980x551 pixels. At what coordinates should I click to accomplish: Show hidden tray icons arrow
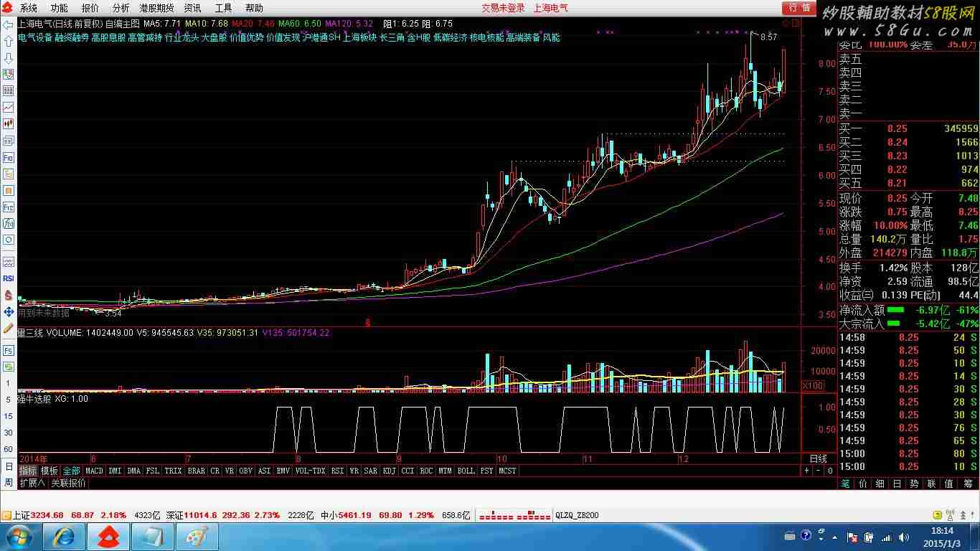[x=834, y=537]
